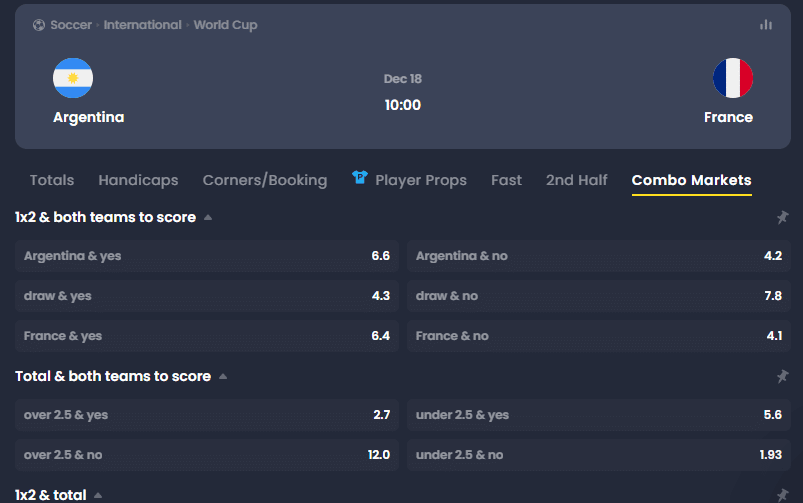Click the France flag icon
The image size is (803, 503).
tap(733, 78)
